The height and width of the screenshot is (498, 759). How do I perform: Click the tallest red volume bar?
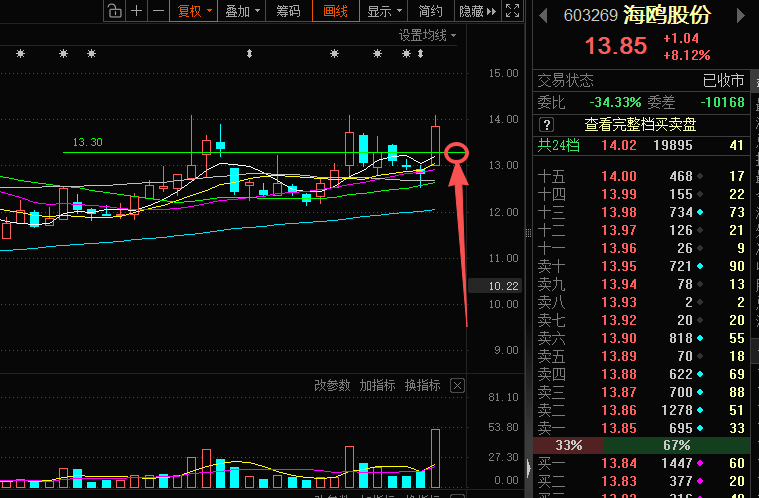pyautogui.click(x=435, y=458)
